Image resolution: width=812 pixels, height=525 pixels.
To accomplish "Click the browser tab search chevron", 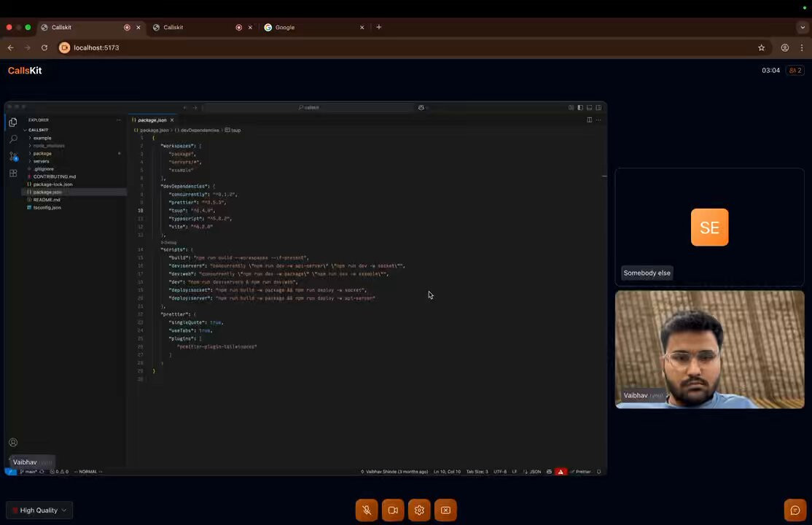I will [803, 28].
